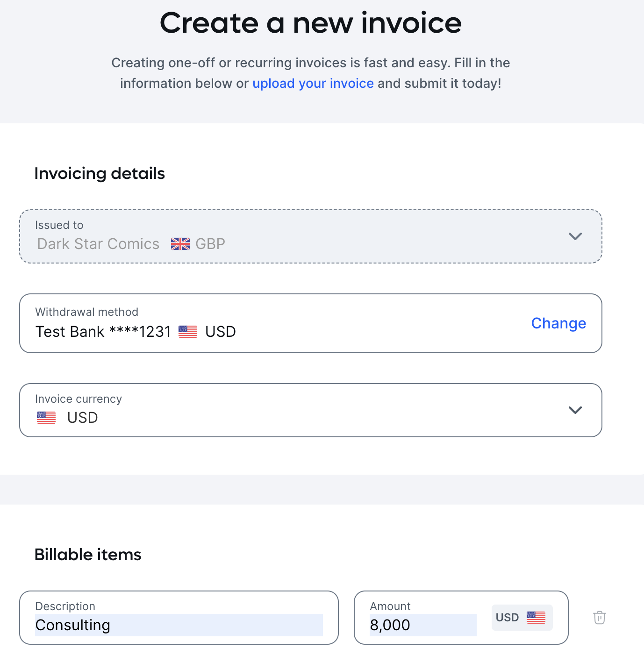Open the Dark Star Comics Issued to selector

(x=311, y=236)
